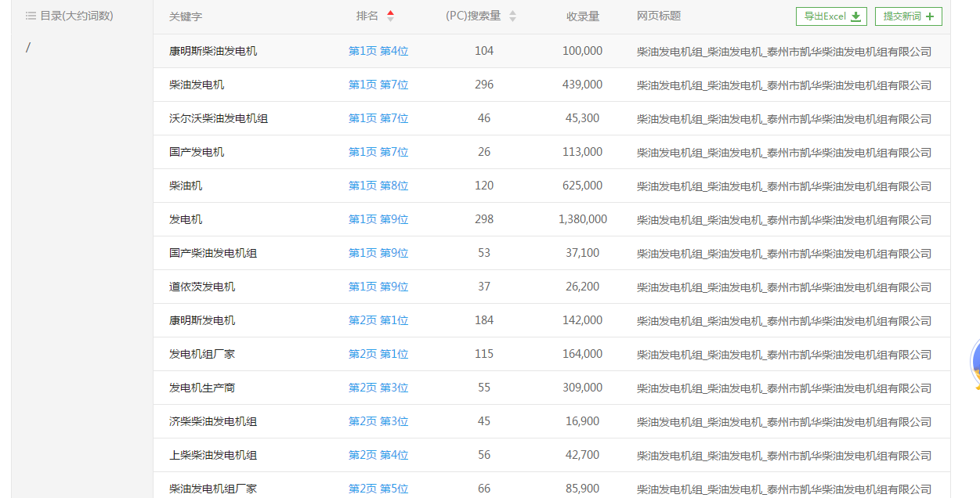
Task: Click search volume value 104
Action: pos(484,51)
